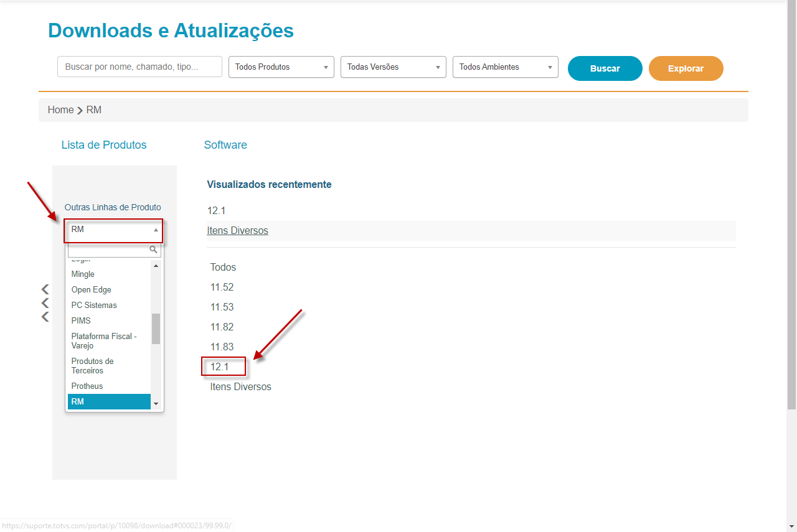Open the Todos Ambientes dropdown
The image size is (797, 532).
(506, 67)
